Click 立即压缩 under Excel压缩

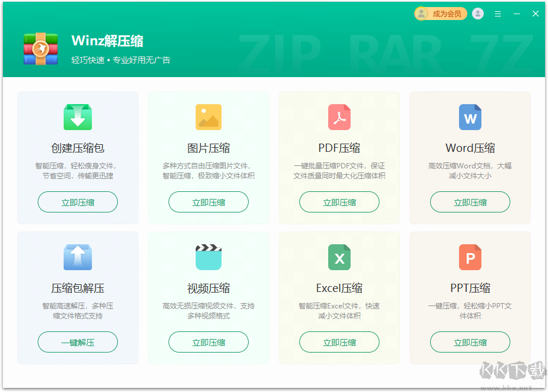(x=339, y=342)
